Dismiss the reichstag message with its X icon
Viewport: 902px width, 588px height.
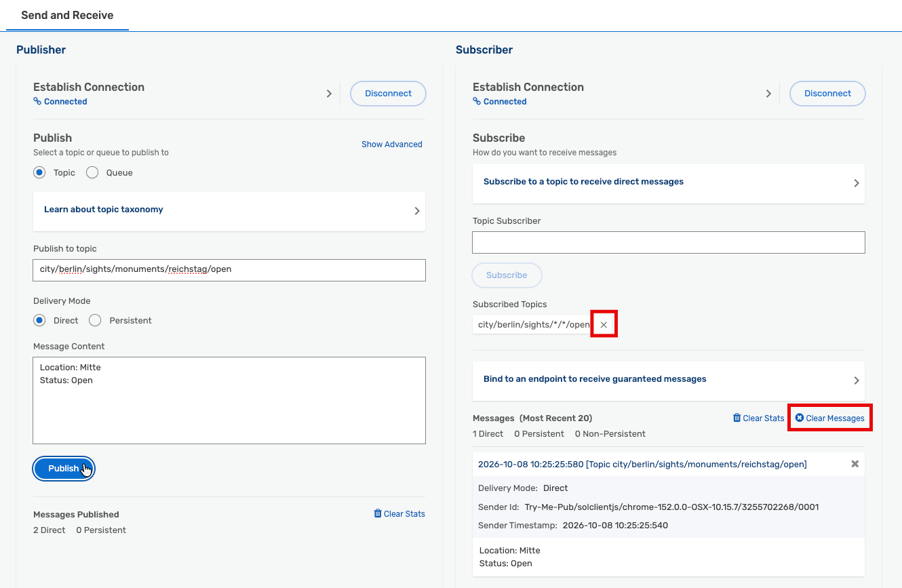[855, 464]
